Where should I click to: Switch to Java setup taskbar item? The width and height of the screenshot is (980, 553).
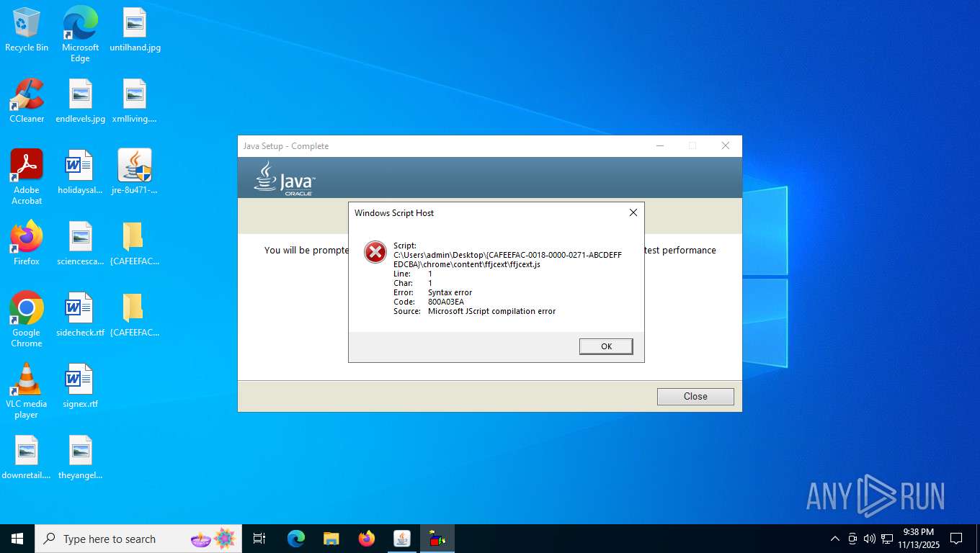coord(402,539)
